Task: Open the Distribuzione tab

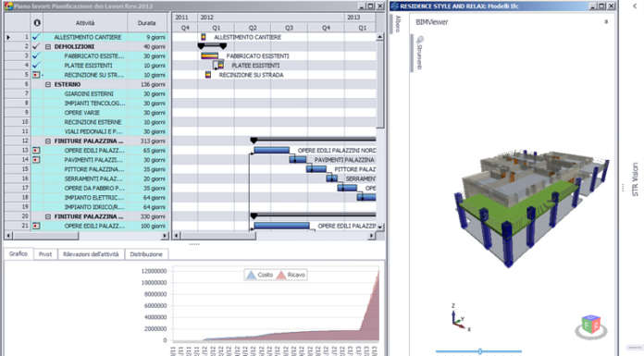Action: (x=146, y=254)
